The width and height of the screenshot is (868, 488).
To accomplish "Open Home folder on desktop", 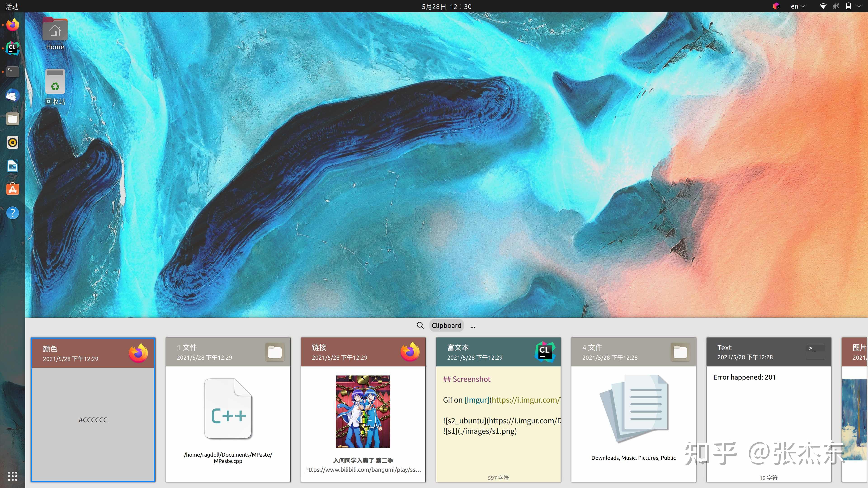I will 55,34.
